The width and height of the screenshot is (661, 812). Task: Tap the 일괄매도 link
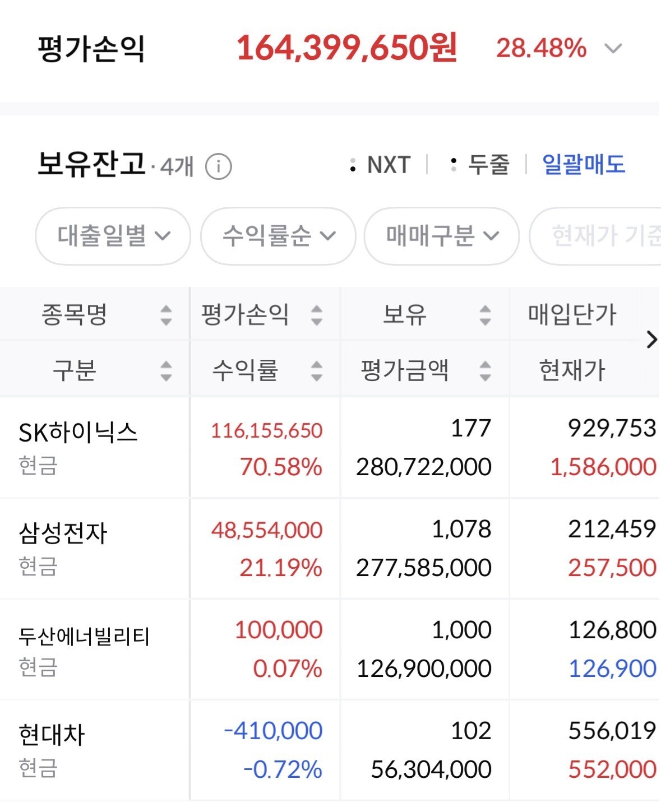tap(583, 165)
